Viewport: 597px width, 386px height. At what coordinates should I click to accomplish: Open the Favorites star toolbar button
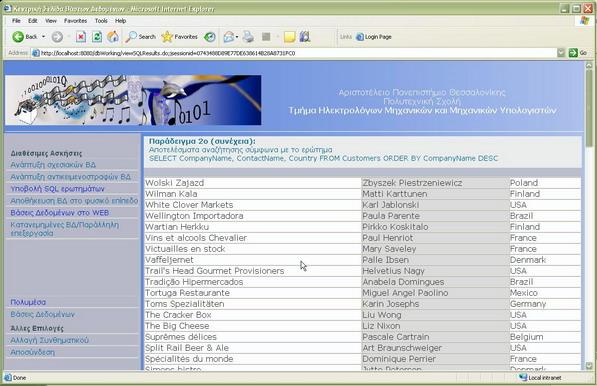pyautogui.click(x=179, y=37)
